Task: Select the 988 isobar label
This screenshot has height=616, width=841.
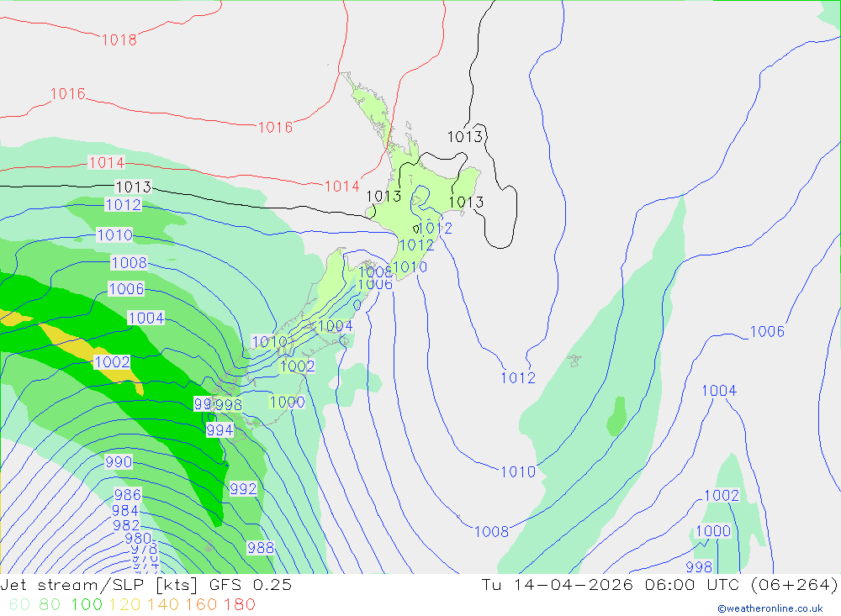Action: [261, 547]
